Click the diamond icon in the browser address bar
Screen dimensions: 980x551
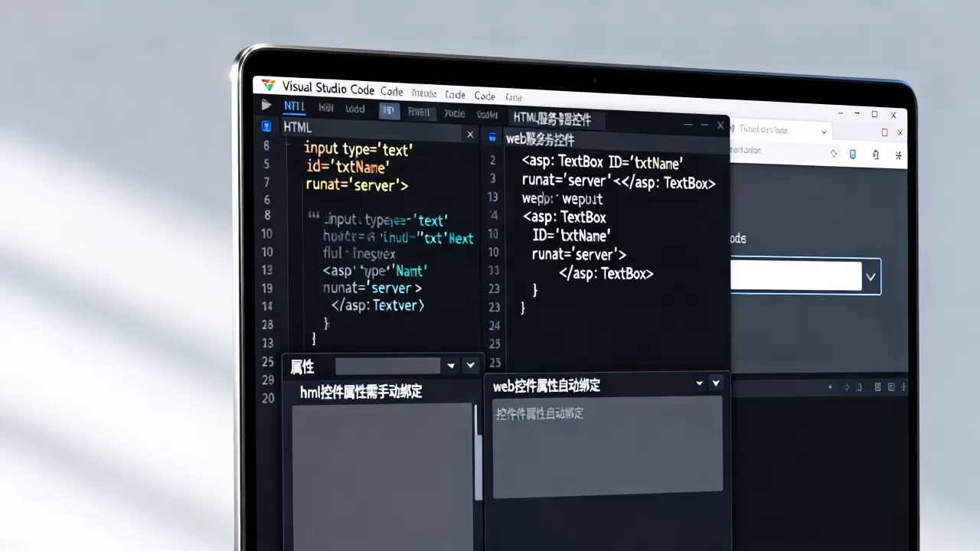834,153
